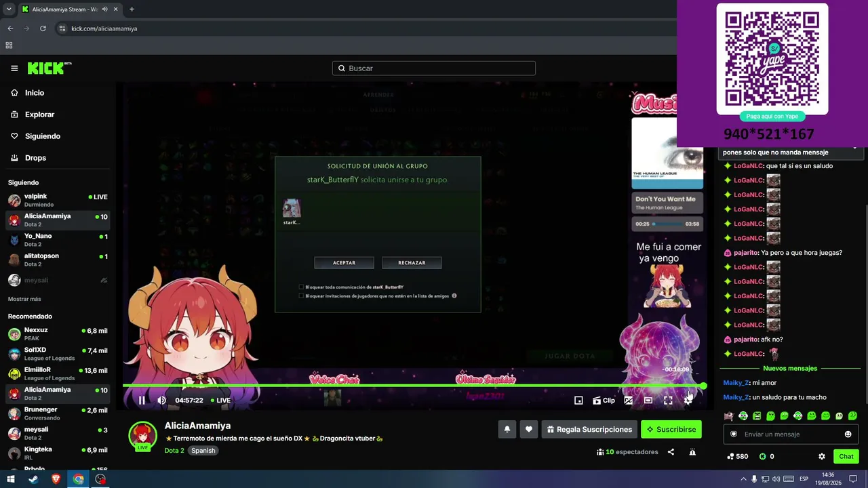
Task: Show hidden system tray icons
Action: [x=744, y=479]
